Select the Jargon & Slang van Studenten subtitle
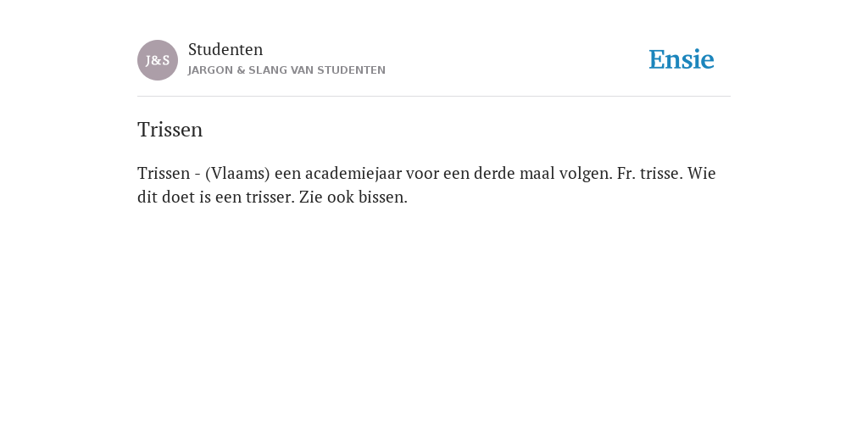This screenshot has width=868, height=434. (287, 70)
